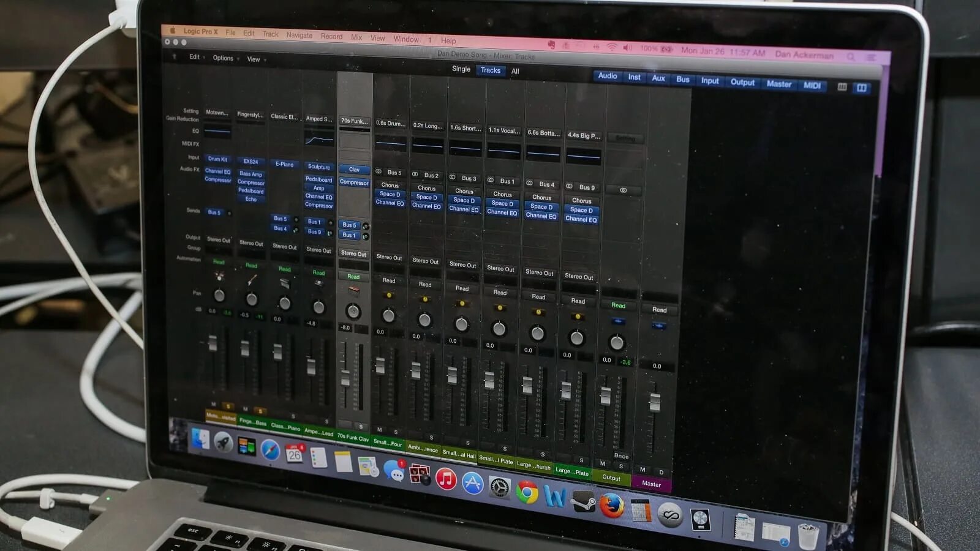Mute the Master channel strip

(x=643, y=470)
